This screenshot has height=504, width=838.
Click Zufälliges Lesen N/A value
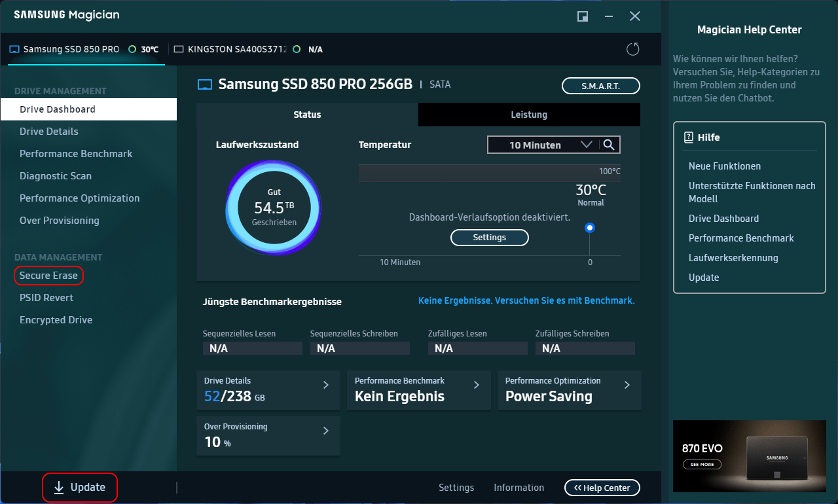coord(478,348)
